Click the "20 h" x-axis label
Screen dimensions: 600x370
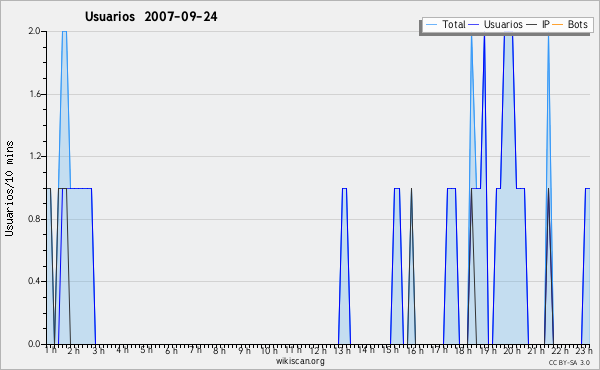512,350
